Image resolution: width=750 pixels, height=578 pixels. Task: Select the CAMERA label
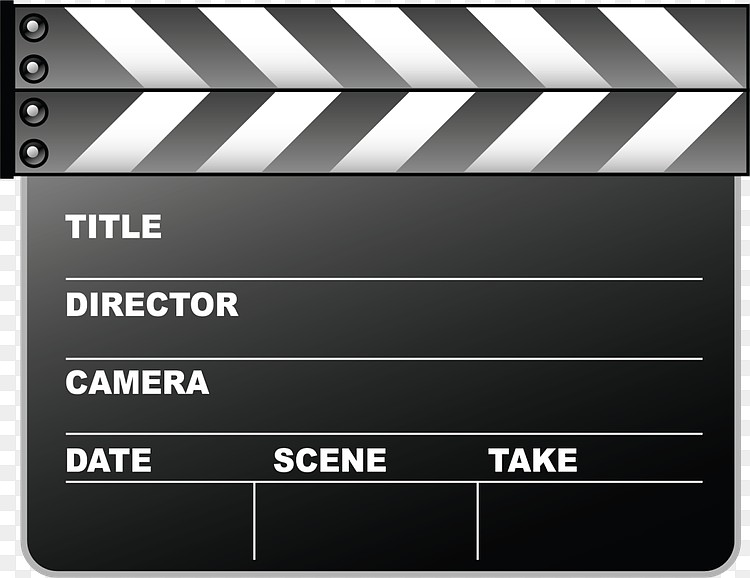(137, 382)
